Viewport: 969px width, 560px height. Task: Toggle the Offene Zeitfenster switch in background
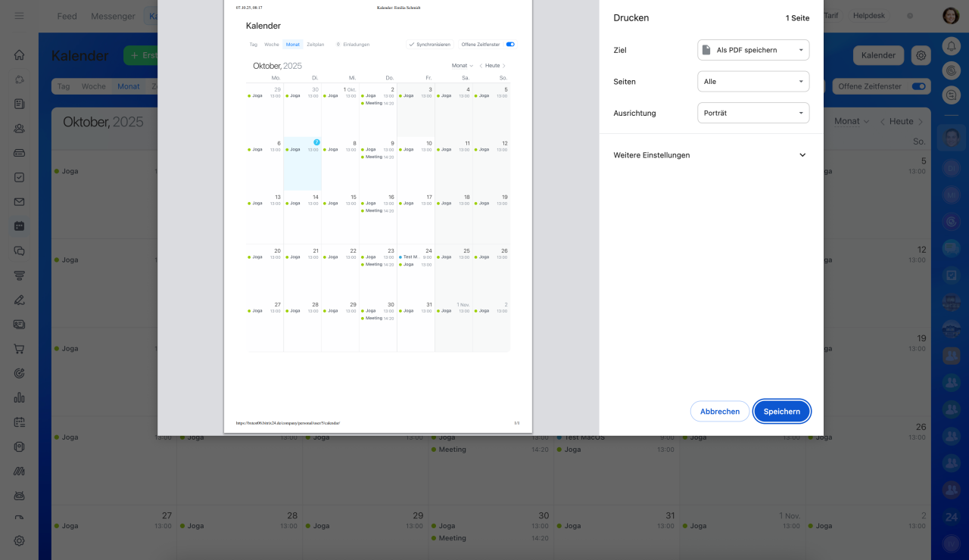pyautogui.click(x=918, y=86)
